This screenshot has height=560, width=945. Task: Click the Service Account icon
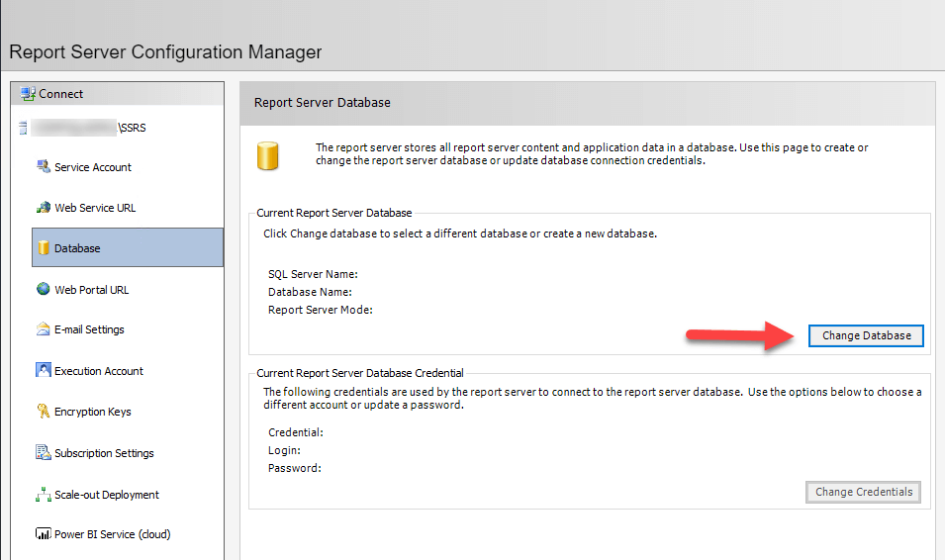click(44, 167)
